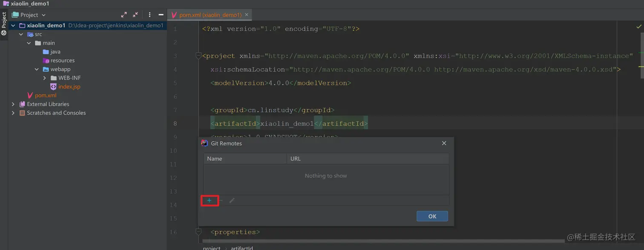Hide the Project tool window
Image resolution: width=644 pixels, height=250 pixels.
coord(161,15)
